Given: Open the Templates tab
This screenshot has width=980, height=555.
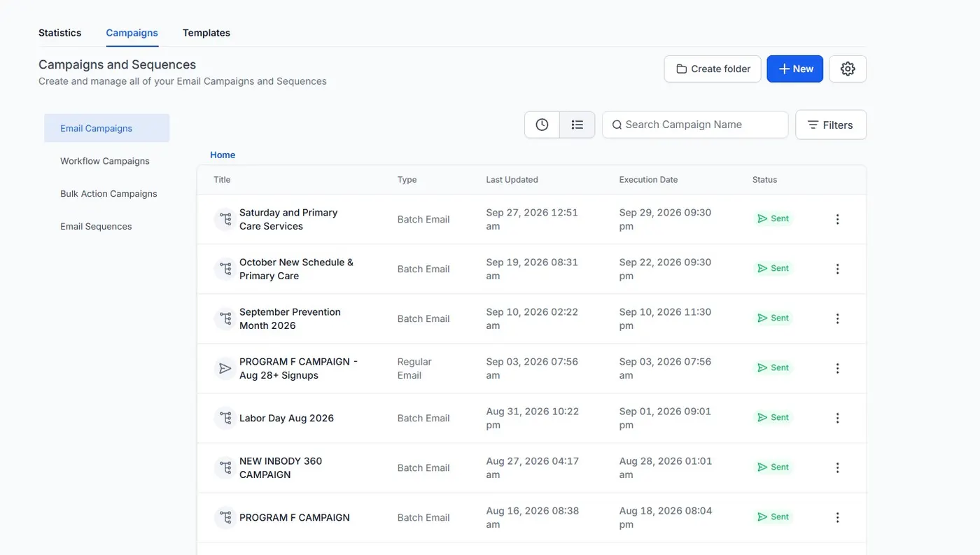Looking at the screenshot, I should pos(206,33).
